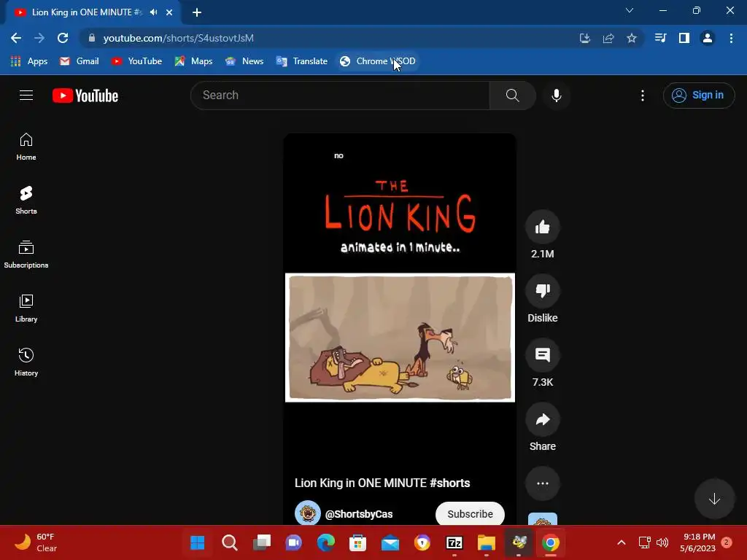Open Shorts in sidebar
The image size is (747, 560).
point(26,201)
